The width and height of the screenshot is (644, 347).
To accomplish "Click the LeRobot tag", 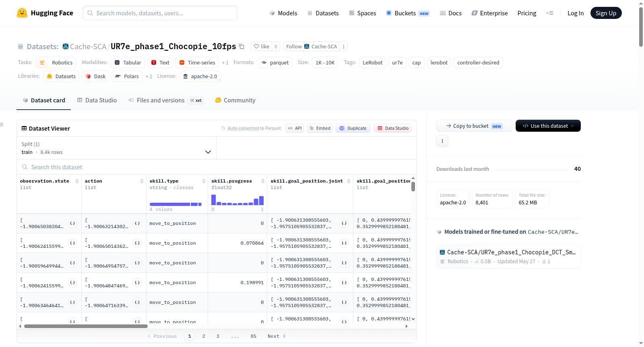I will (373, 63).
